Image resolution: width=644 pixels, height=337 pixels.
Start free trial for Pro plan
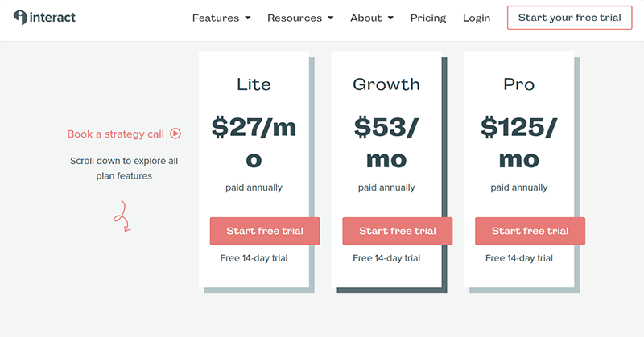[x=530, y=231]
